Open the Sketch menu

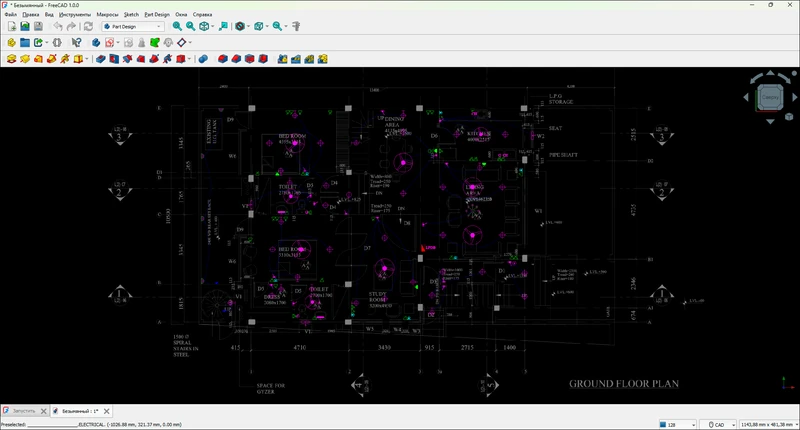(x=130, y=15)
